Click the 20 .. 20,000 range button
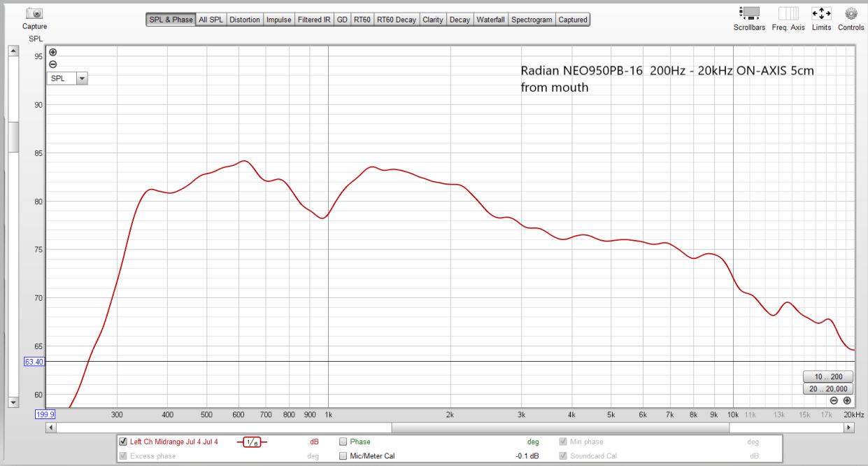The width and height of the screenshot is (868, 466). (x=828, y=389)
